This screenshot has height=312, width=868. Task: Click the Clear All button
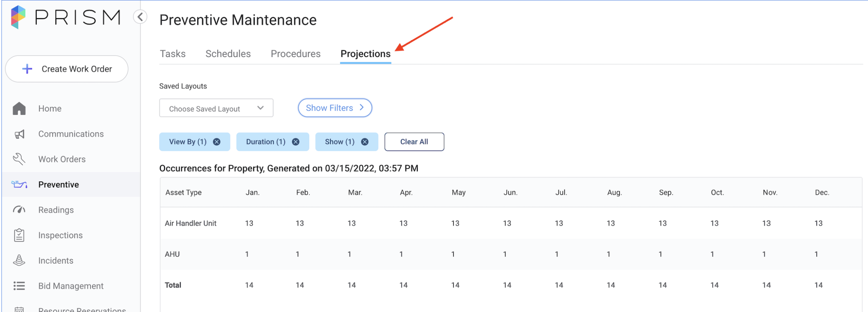point(414,142)
